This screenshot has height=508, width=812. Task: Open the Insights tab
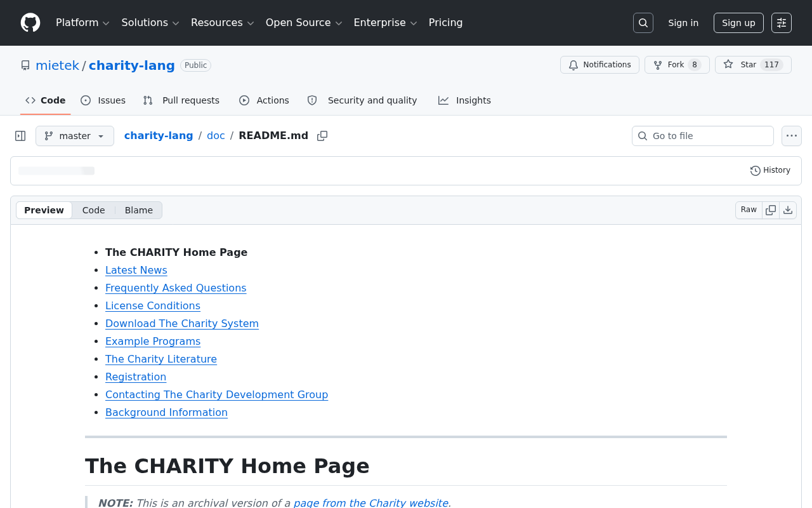464,100
